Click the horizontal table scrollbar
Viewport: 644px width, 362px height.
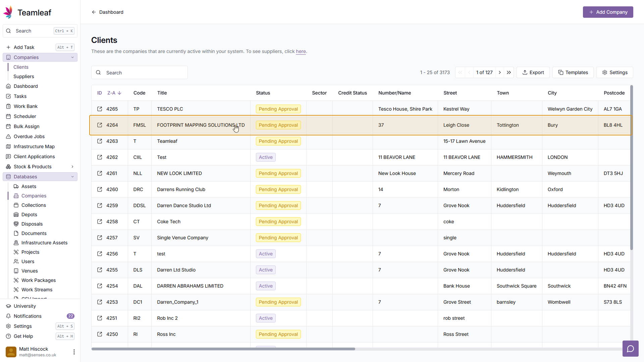223,349
